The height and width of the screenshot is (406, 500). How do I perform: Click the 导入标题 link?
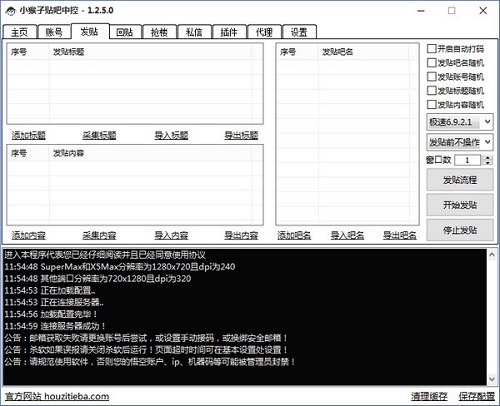coord(171,135)
